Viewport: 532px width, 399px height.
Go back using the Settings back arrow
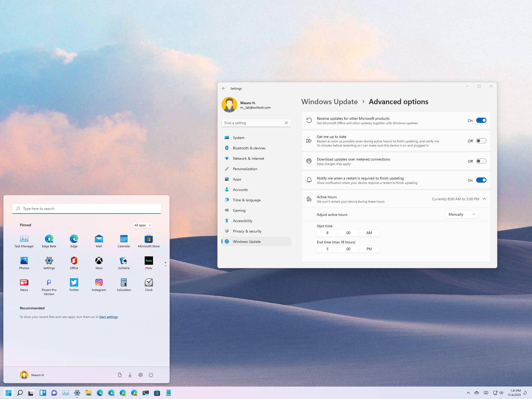point(224,88)
